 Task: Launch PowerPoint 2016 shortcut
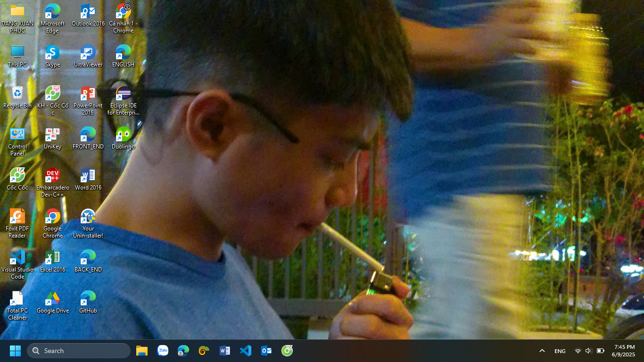pos(88,101)
